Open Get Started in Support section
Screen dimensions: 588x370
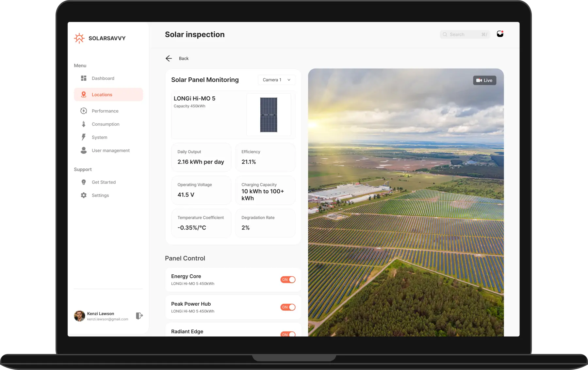(x=104, y=182)
